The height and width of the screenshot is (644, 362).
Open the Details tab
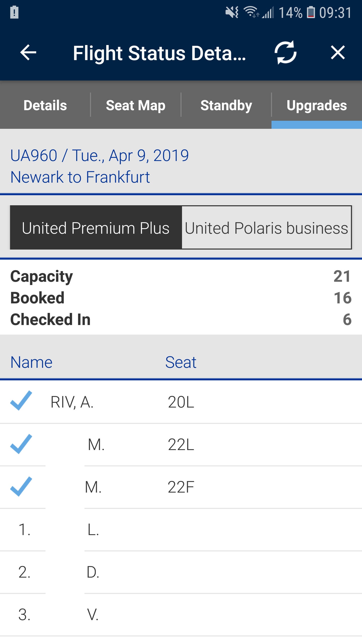coord(45,105)
